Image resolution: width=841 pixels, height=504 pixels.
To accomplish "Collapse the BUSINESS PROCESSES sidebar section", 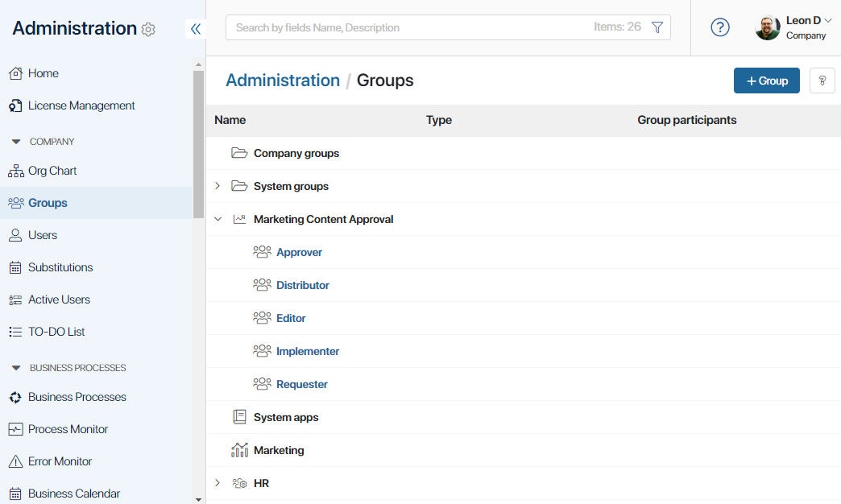I will 16,368.
